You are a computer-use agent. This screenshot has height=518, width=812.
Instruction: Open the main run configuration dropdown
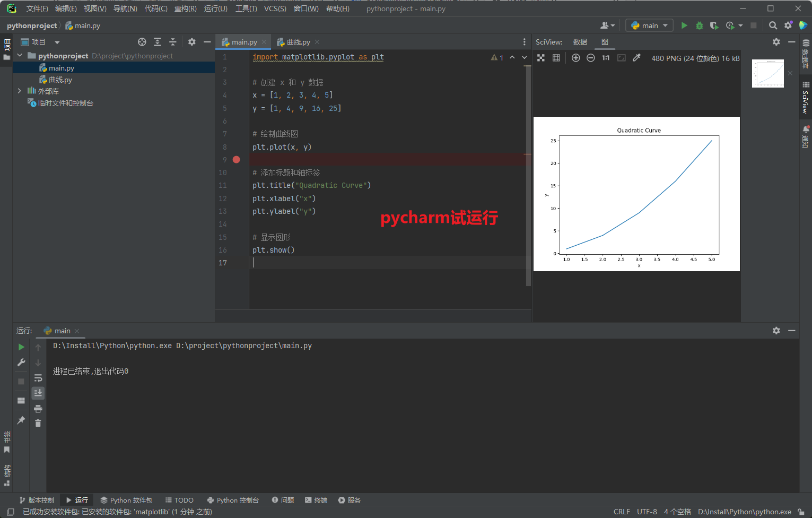pos(650,25)
